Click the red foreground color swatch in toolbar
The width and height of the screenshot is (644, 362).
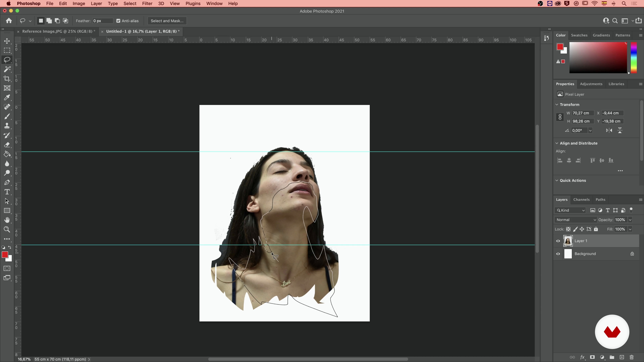click(5, 255)
